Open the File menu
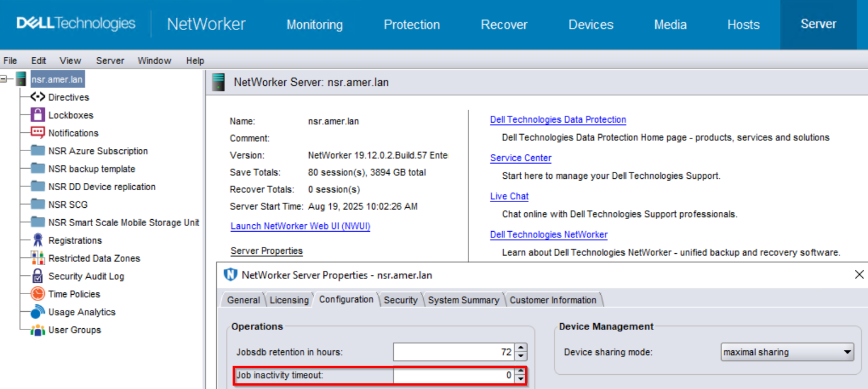This screenshot has width=868, height=389. point(10,61)
